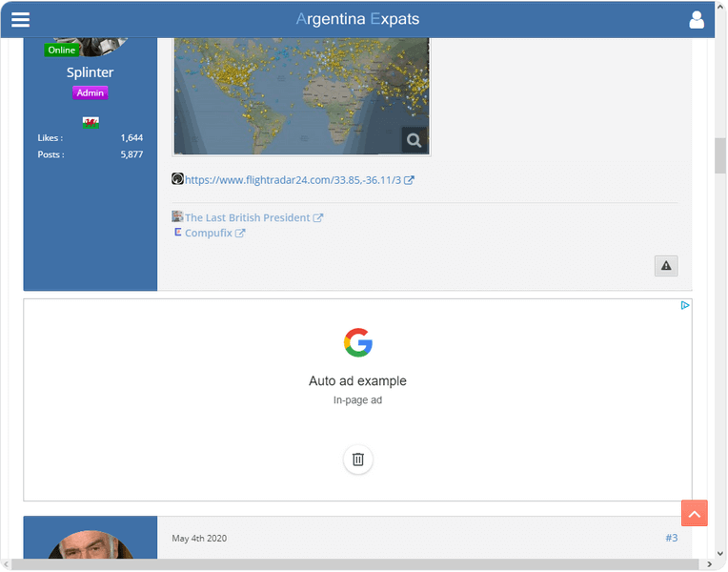Open the Compufix link

pos(208,234)
